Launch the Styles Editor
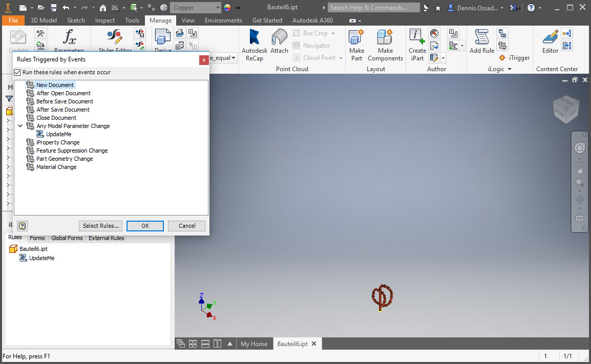 114,40
